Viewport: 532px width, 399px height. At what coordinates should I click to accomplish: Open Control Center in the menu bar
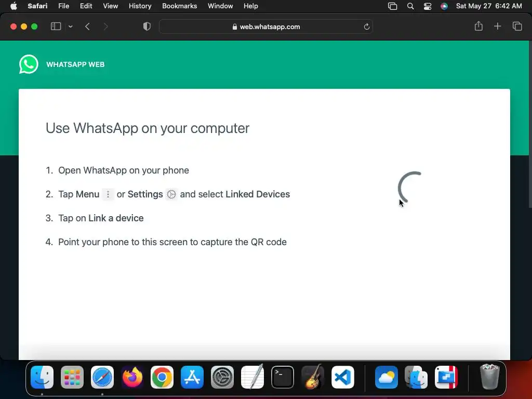click(428, 6)
